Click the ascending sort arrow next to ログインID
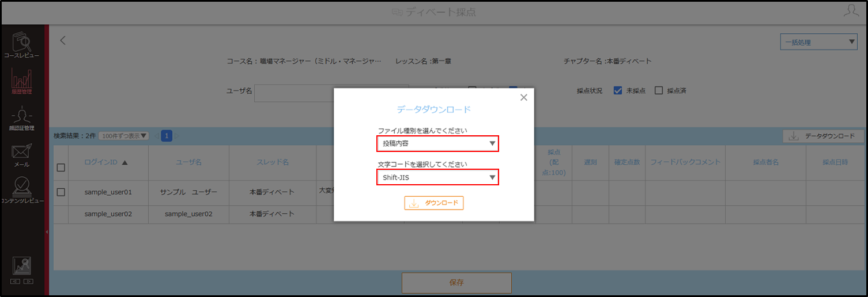Viewport: 868px width, 297px height. tap(124, 163)
